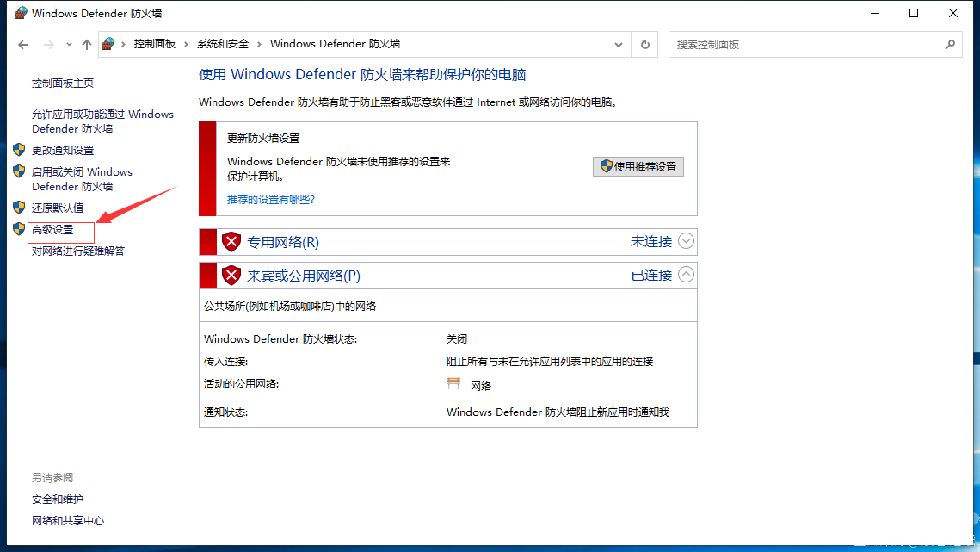980x552 pixels.
Task: Click the Control Panel icon in address bar
Action: click(108, 44)
